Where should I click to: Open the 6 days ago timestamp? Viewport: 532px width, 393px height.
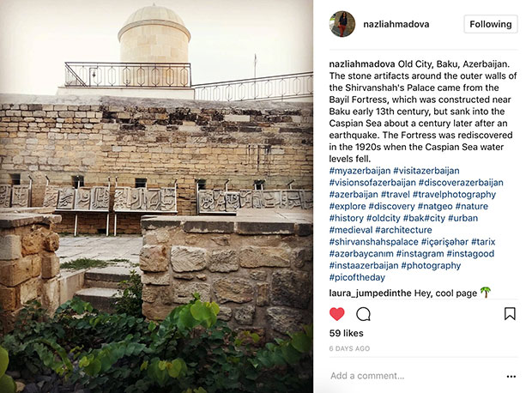click(x=349, y=348)
